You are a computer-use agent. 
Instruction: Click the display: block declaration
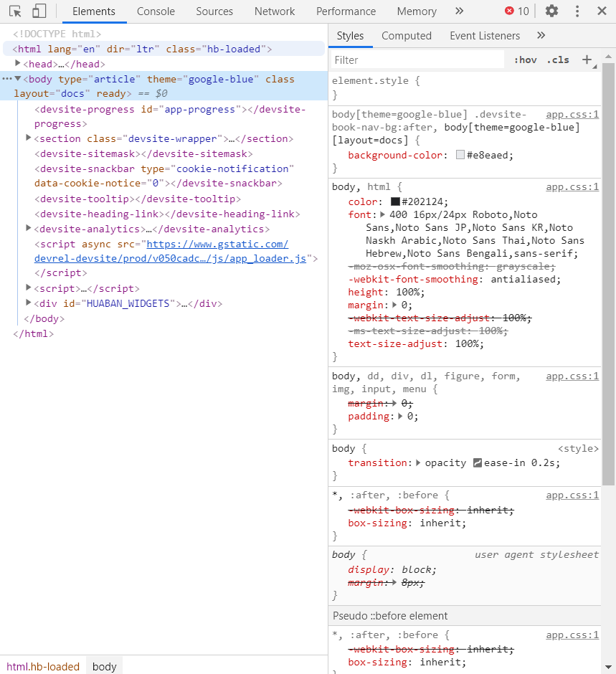pyautogui.click(x=392, y=569)
